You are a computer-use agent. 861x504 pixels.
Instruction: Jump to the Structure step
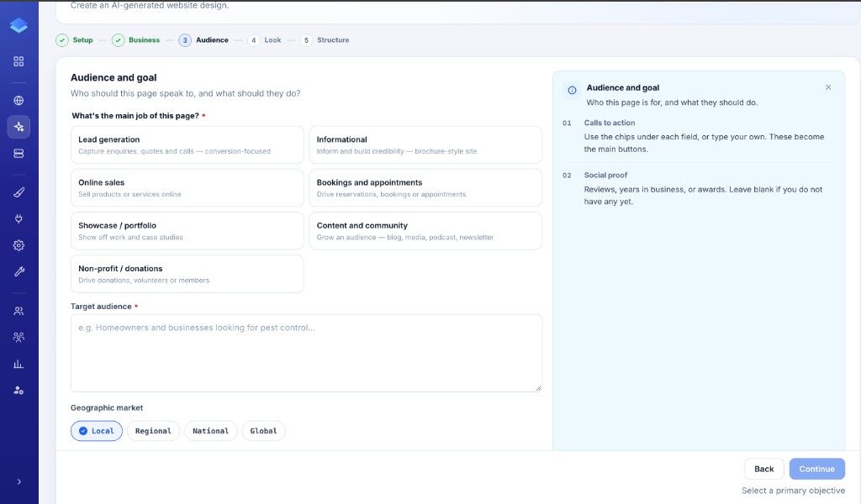point(325,40)
